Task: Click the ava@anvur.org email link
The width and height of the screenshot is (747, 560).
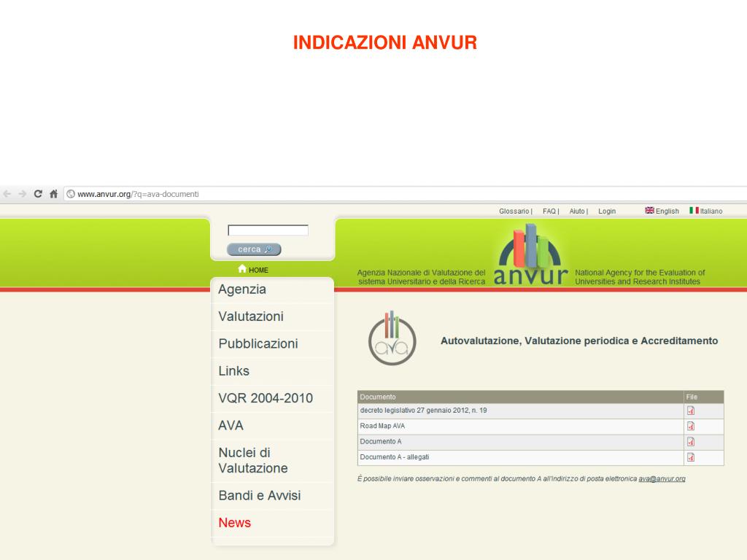Action: 662,479
